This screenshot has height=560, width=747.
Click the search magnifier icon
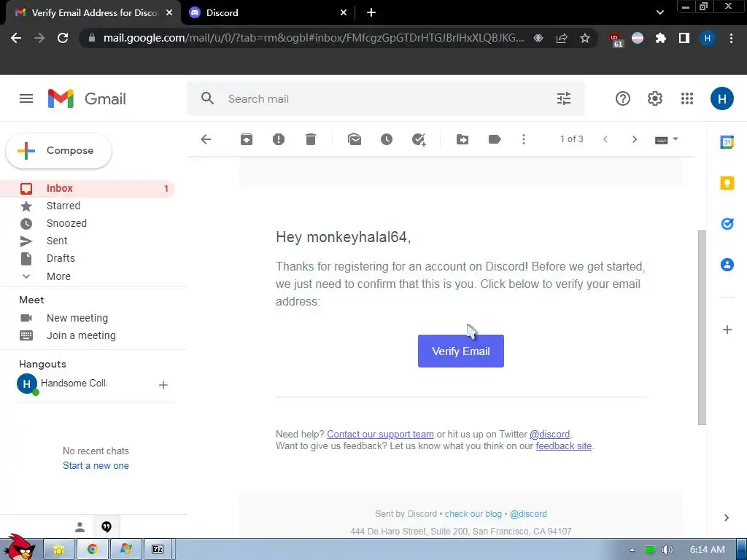point(207,98)
